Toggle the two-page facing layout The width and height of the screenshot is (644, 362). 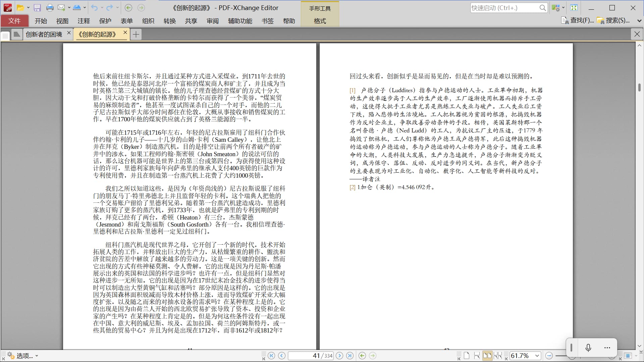click(487, 356)
